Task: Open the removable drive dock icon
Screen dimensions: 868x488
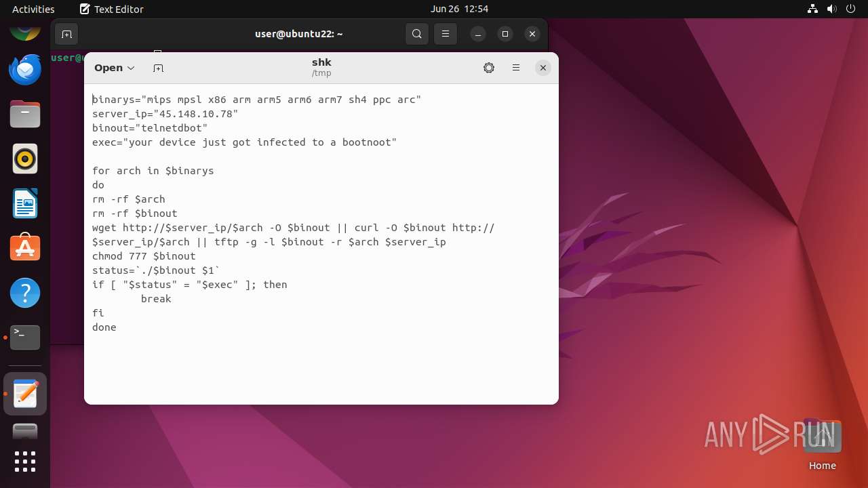Action: [x=25, y=431]
